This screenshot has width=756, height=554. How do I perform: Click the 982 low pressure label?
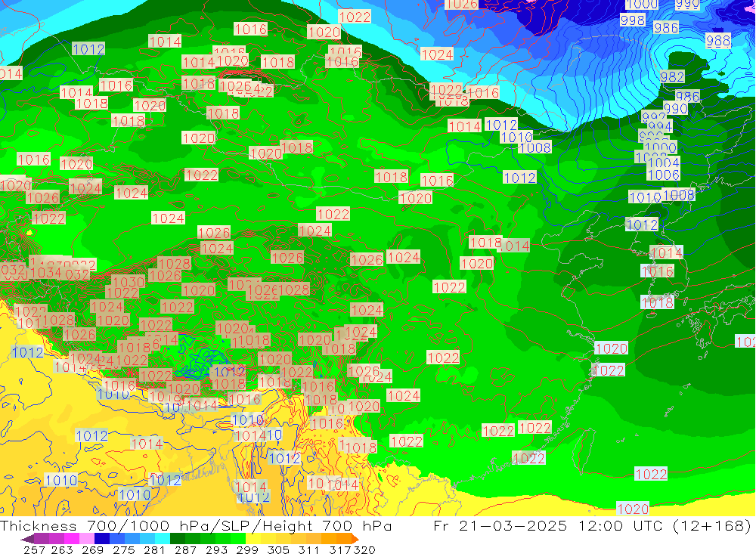click(x=672, y=76)
